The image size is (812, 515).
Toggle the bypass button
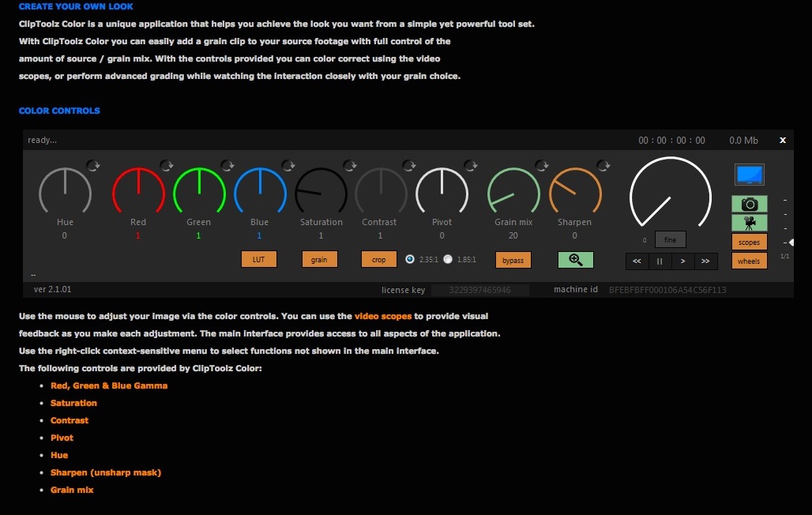point(513,260)
